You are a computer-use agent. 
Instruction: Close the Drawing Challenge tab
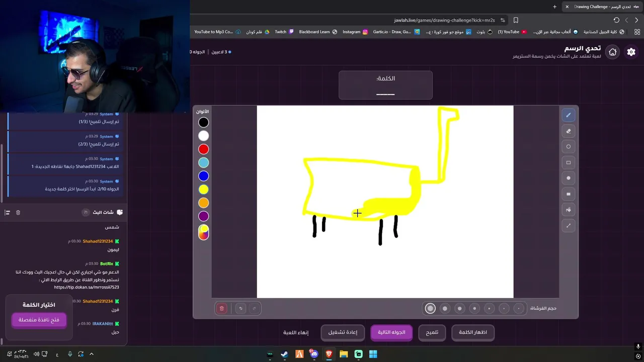pyautogui.click(x=567, y=7)
